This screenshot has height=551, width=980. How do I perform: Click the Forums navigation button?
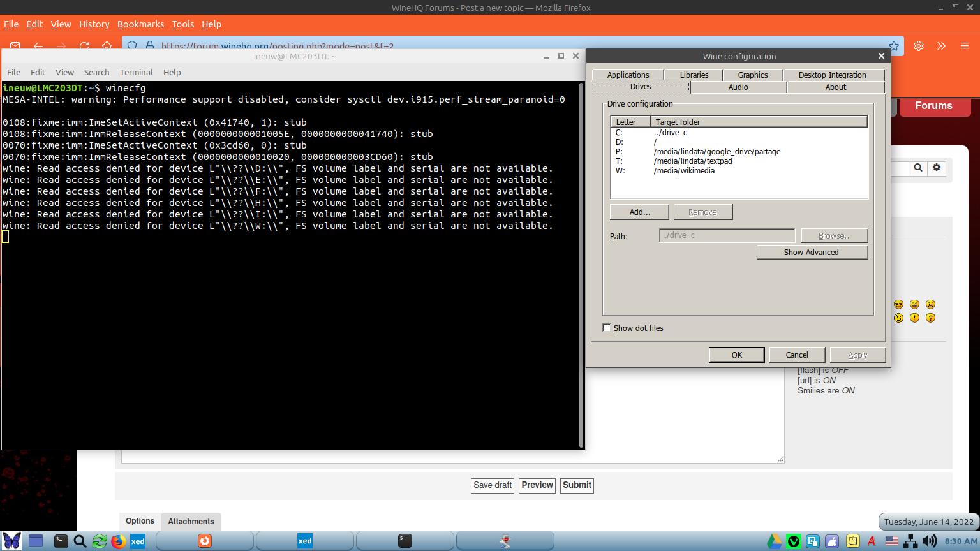click(933, 106)
